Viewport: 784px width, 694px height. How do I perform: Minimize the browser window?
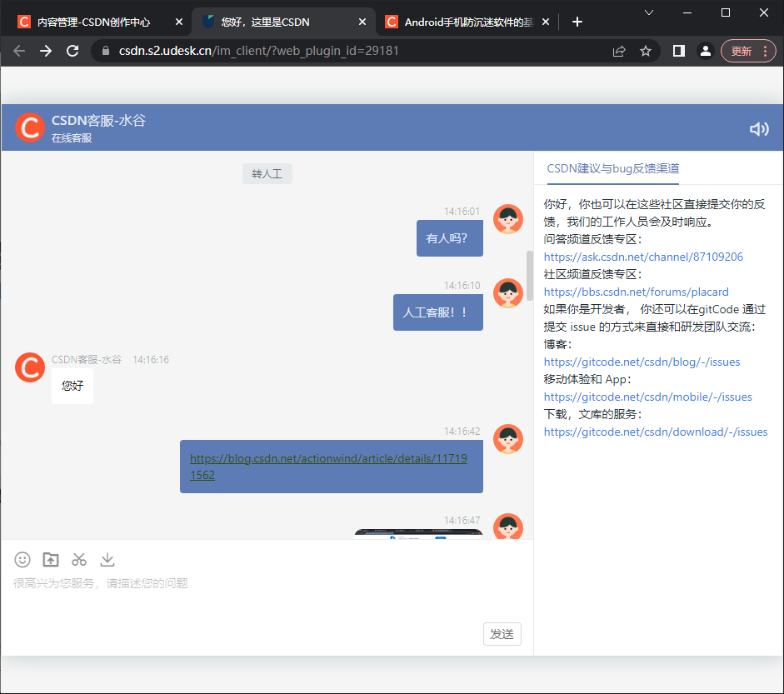(x=687, y=13)
